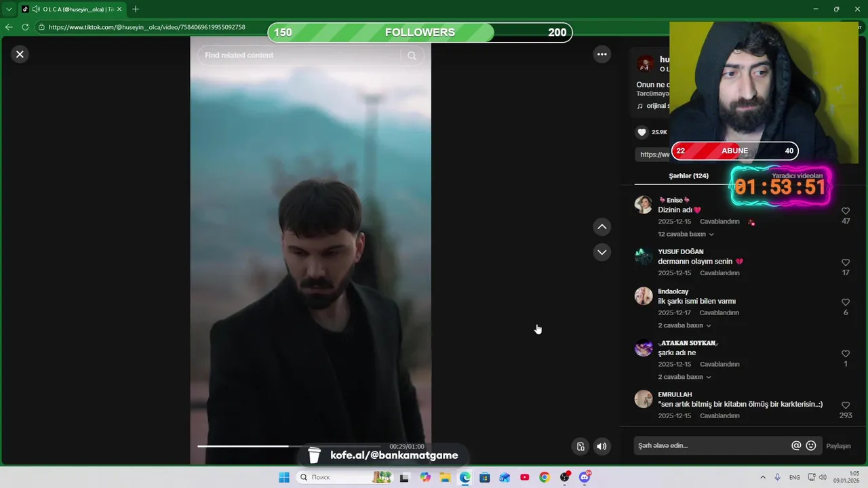Open Discord from the taskbar
The image size is (868, 488).
coord(585,477)
